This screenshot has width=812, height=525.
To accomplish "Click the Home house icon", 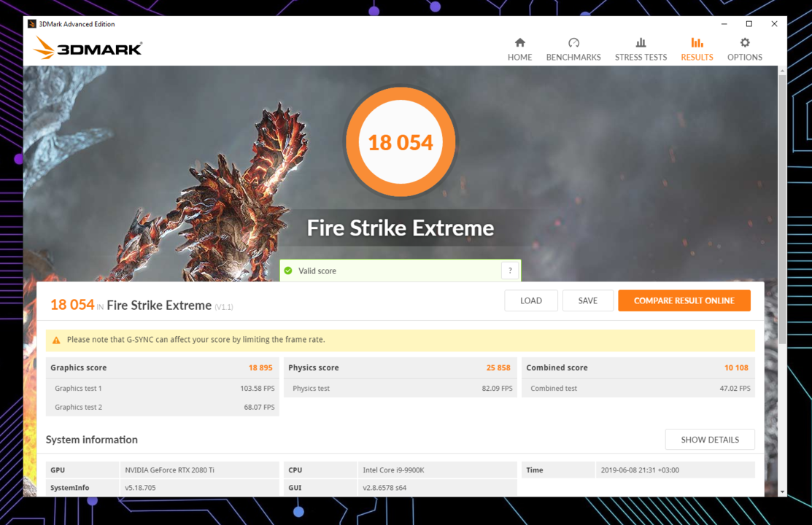I will (x=520, y=42).
